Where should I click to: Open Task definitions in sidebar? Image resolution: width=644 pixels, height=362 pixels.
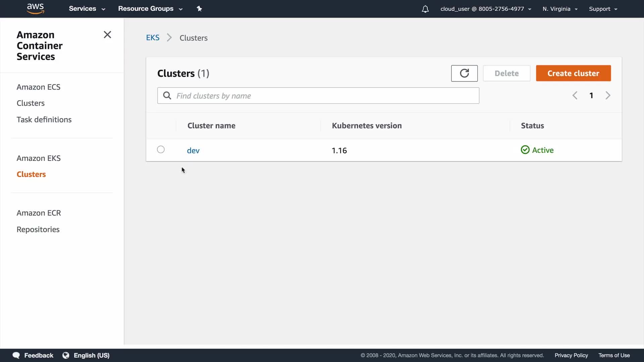coord(44,120)
